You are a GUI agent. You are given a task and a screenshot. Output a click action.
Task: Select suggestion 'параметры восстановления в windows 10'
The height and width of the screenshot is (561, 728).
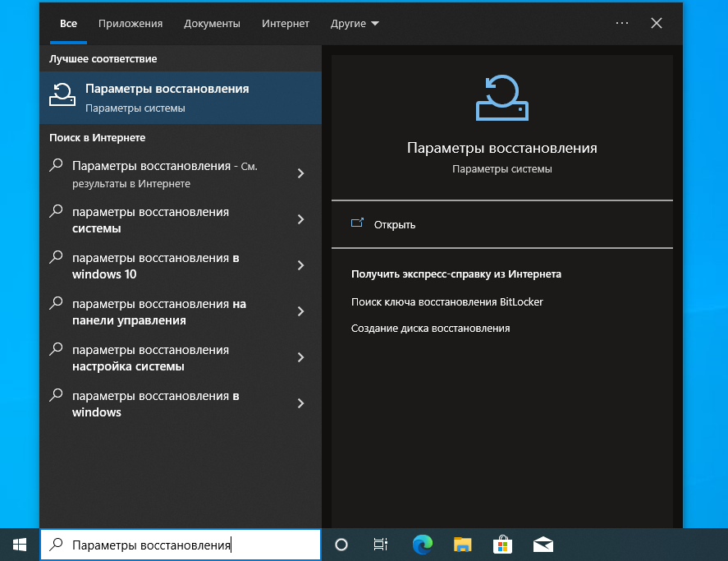181,265
